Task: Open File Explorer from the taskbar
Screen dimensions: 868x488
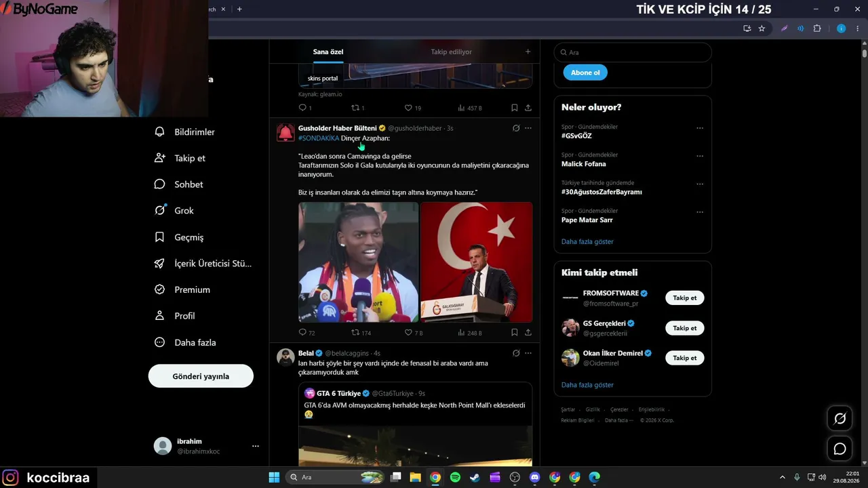Action: pyautogui.click(x=415, y=477)
